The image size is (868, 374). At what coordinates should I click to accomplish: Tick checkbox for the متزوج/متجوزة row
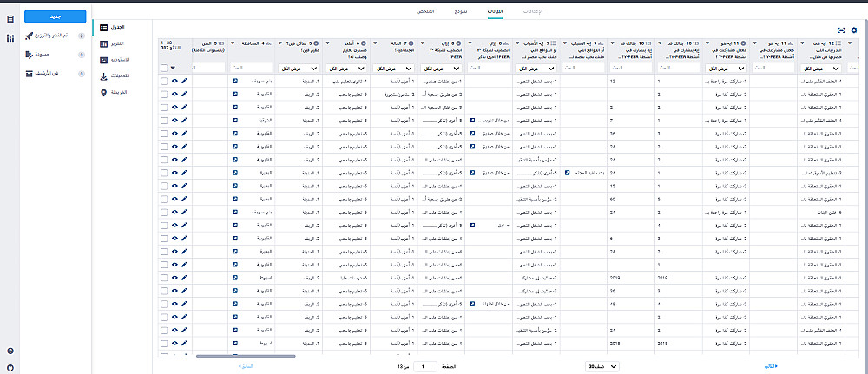tap(164, 94)
